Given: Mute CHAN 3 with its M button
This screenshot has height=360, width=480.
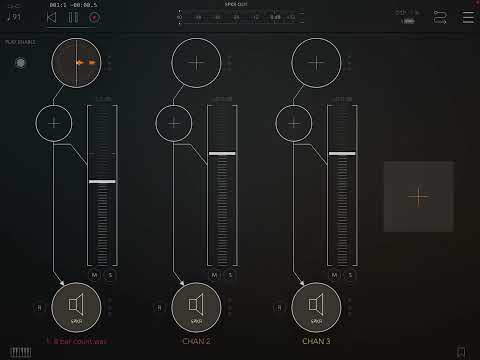Looking at the screenshot, I should tap(334, 275).
